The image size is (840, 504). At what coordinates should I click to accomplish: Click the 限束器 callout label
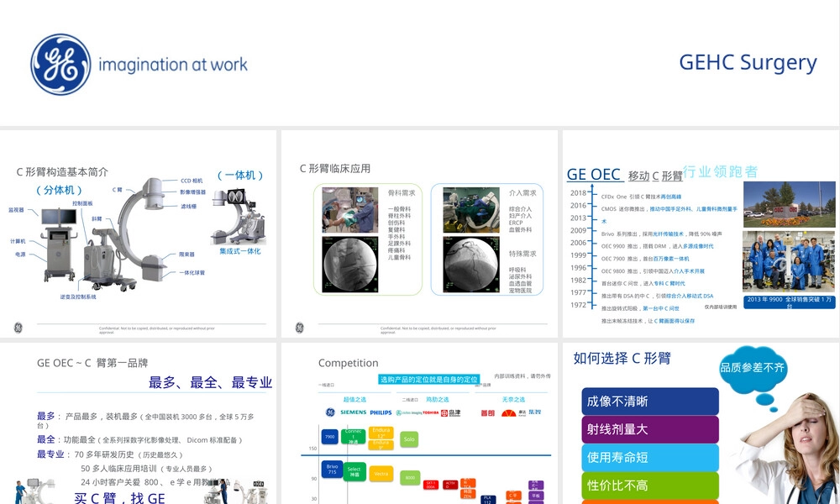click(x=187, y=255)
